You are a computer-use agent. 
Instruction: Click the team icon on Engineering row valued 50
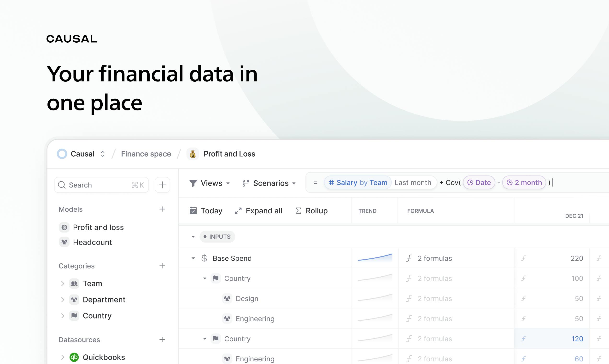[227, 319]
